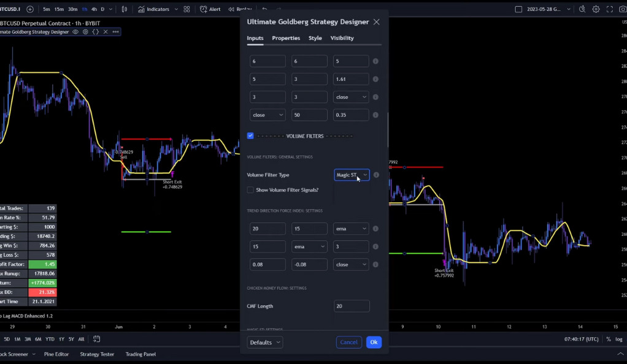Click the CMF Length input field
Image resolution: width=627 pixels, height=364 pixels.
tap(352, 306)
